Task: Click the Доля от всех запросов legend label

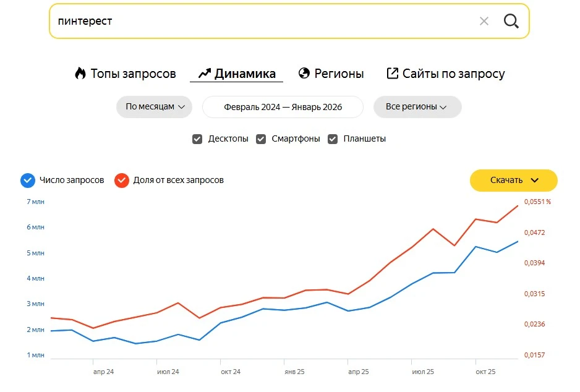Action: coord(179,181)
